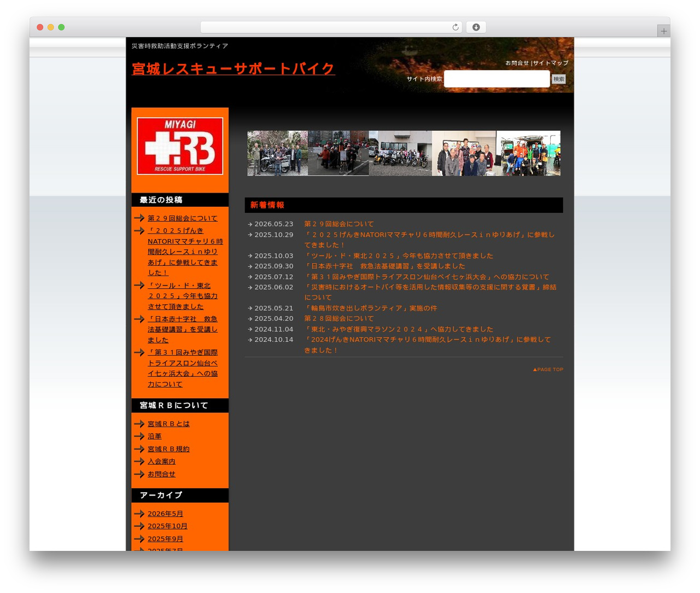Click the arrow icon beside 沿革

(139, 437)
